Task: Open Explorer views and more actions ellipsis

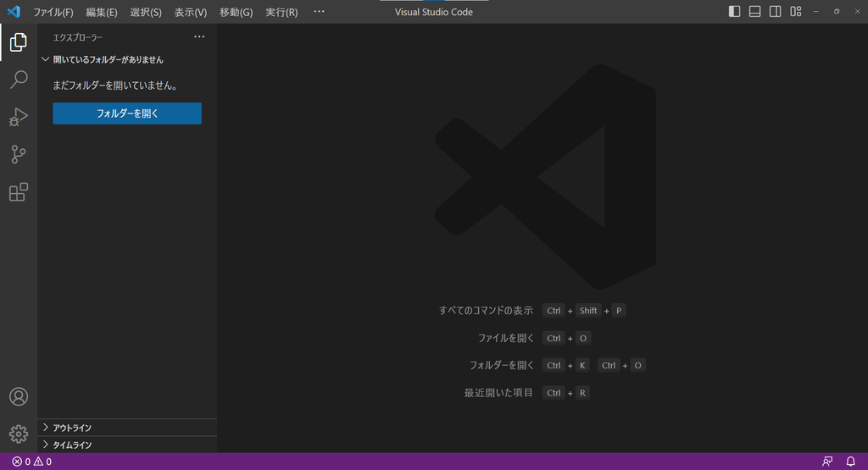Action: [x=199, y=37]
